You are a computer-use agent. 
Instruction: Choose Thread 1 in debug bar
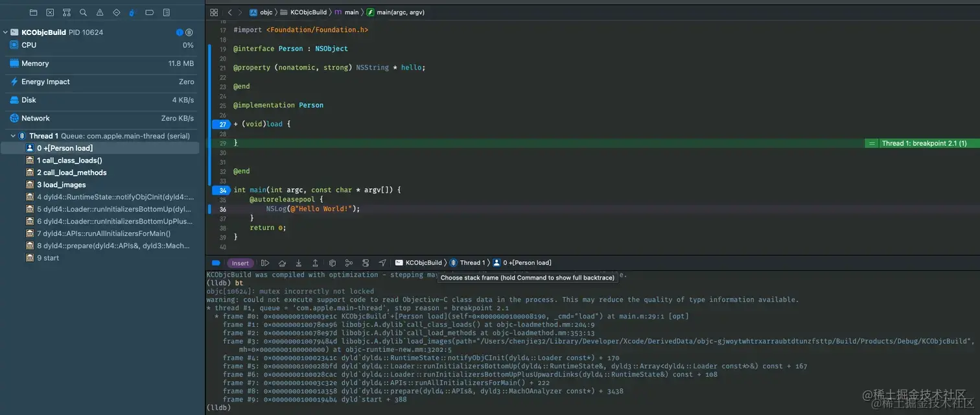click(467, 263)
